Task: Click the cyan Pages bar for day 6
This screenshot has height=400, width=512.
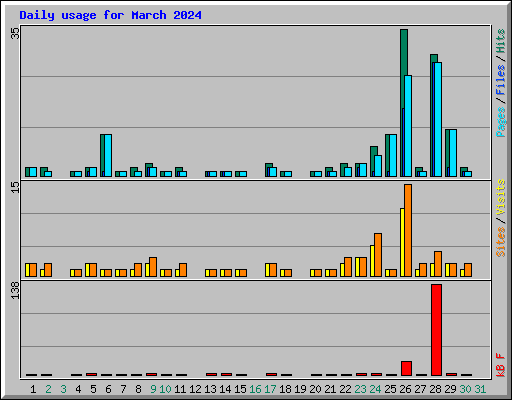Action: pos(108,155)
